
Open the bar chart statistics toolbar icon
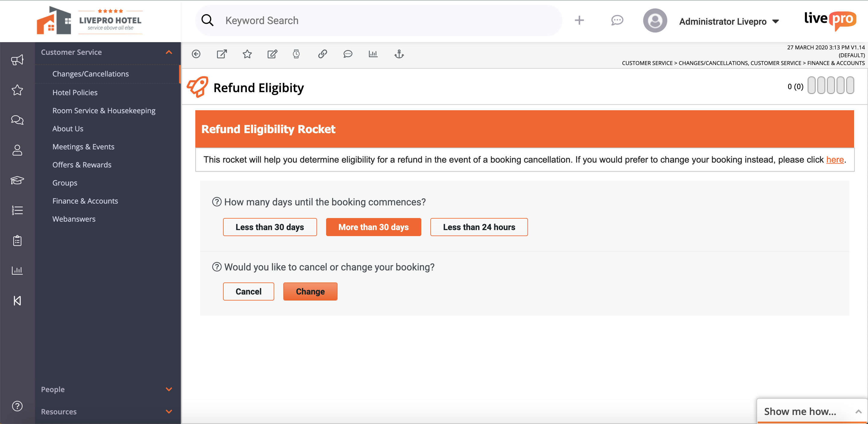(x=373, y=54)
